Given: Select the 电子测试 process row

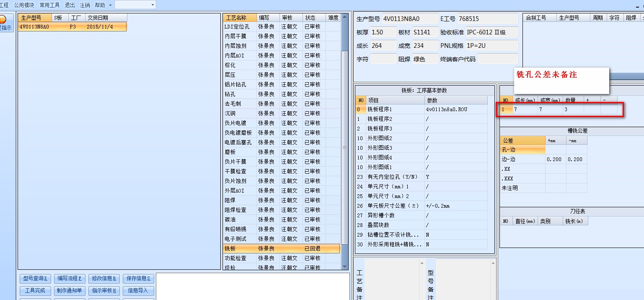Looking at the screenshot, I should [x=282, y=239].
